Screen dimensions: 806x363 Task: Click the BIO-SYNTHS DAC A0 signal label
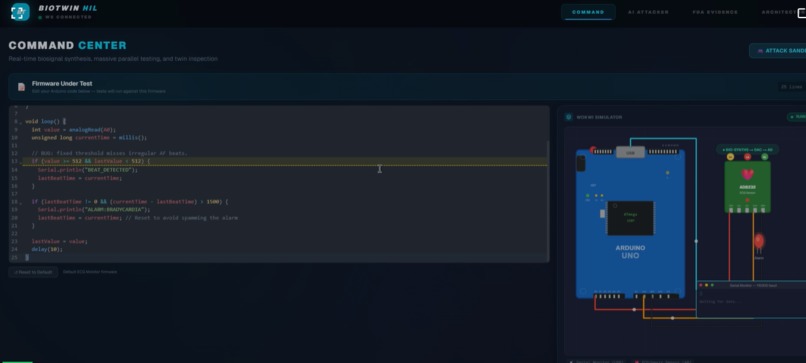click(x=747, y=149)
